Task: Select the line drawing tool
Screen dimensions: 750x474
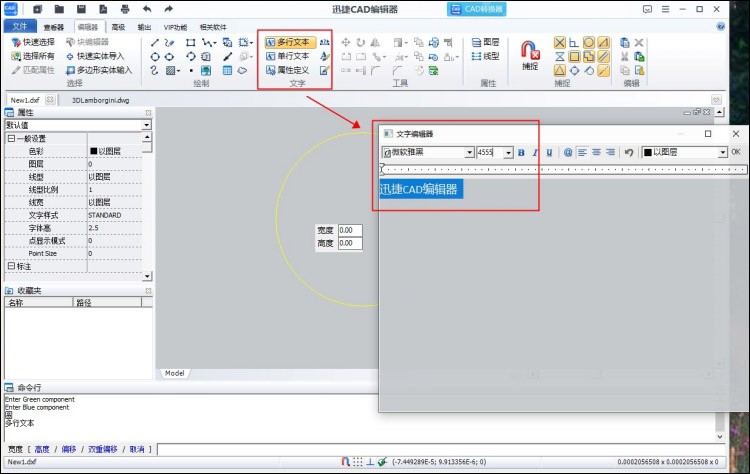Action: pos(154,43)
